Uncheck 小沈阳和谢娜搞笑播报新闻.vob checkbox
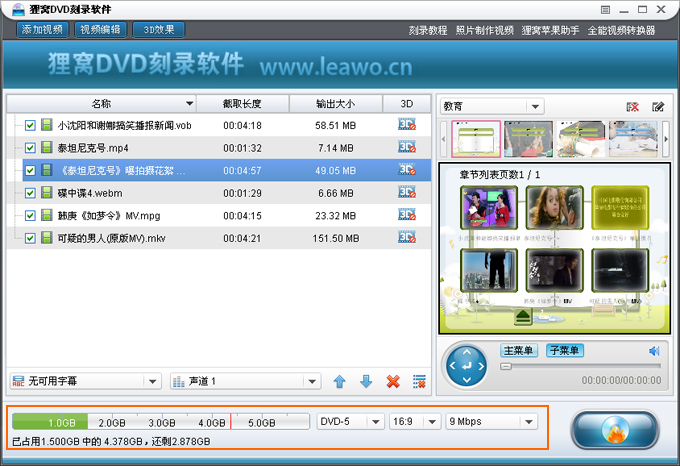Image resolution: width=680 pixels, height=466 pixels. [30, 125]
